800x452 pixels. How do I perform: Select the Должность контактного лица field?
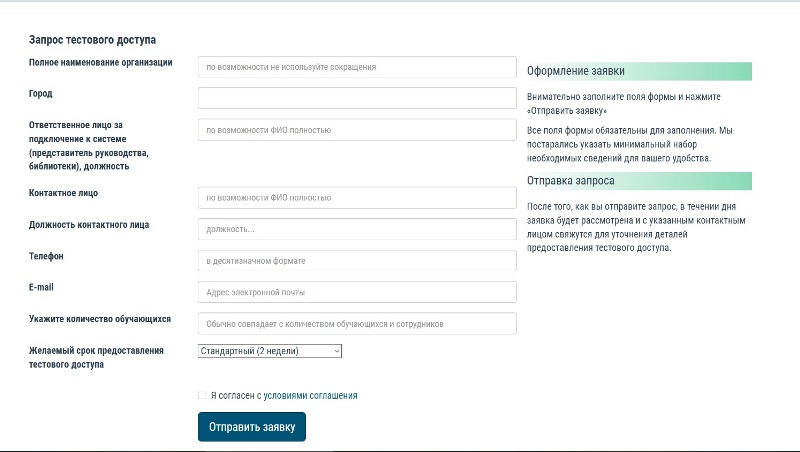[x=357, y=229]
